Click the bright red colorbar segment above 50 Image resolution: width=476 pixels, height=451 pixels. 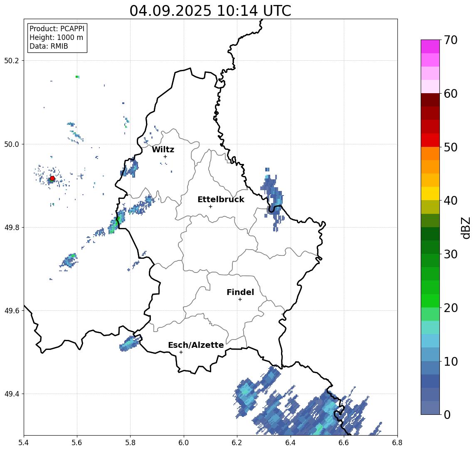tap(430, 140)
